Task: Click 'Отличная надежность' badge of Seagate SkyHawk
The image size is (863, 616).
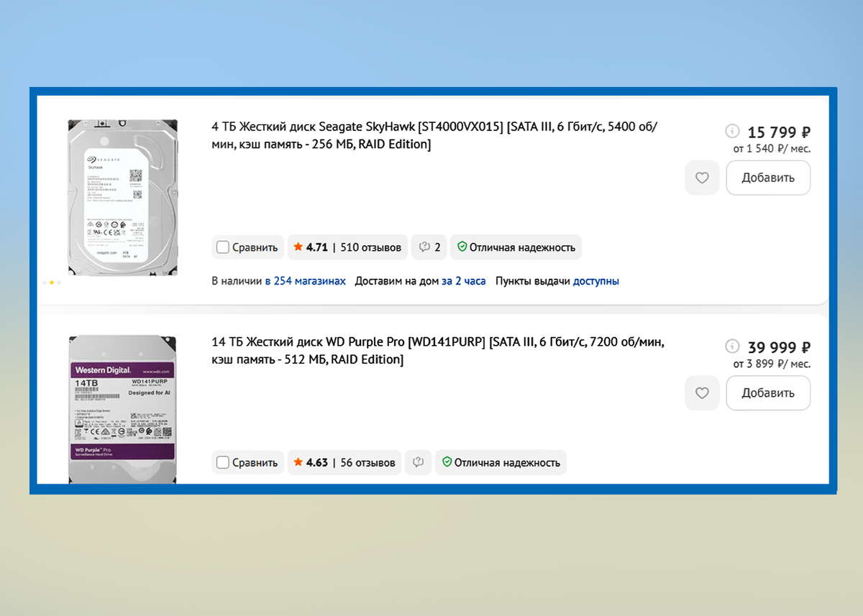Action: click(516, 247)
